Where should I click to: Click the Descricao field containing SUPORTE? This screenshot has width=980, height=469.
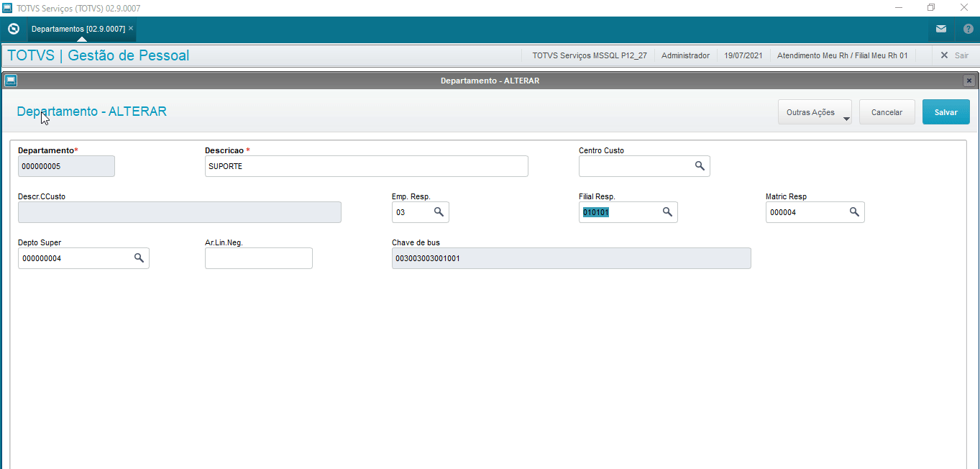(x=367, y=166)
